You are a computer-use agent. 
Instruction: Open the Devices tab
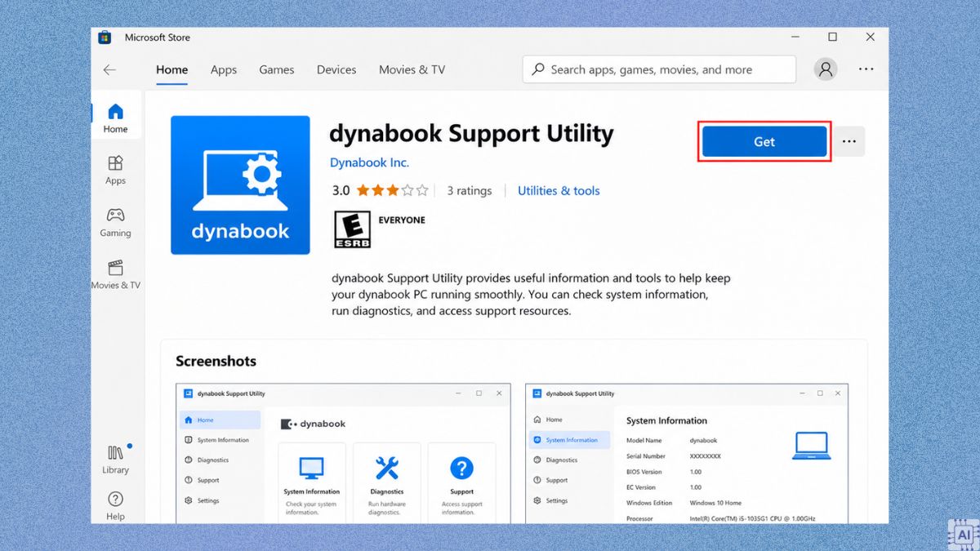click(336, 70)
